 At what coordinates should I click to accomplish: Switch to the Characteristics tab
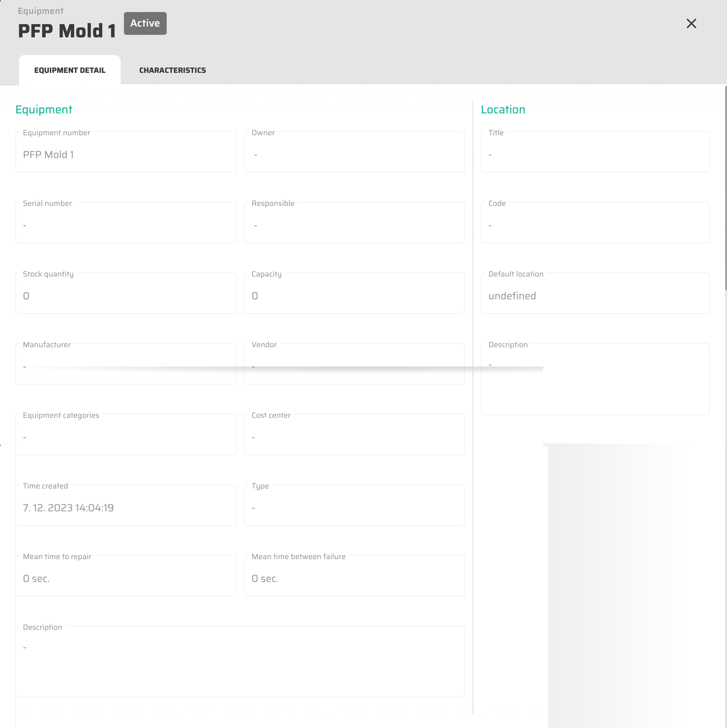[x=172, y=70]
